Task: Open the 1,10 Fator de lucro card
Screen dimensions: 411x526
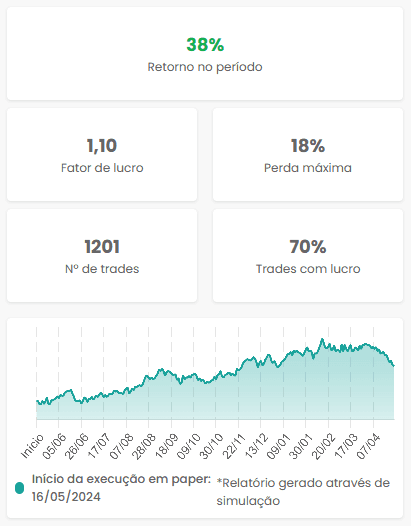Action: [102, 155]
